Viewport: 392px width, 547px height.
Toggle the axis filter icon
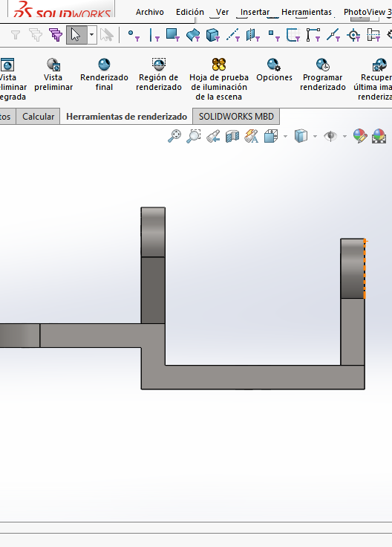[233, 35]
